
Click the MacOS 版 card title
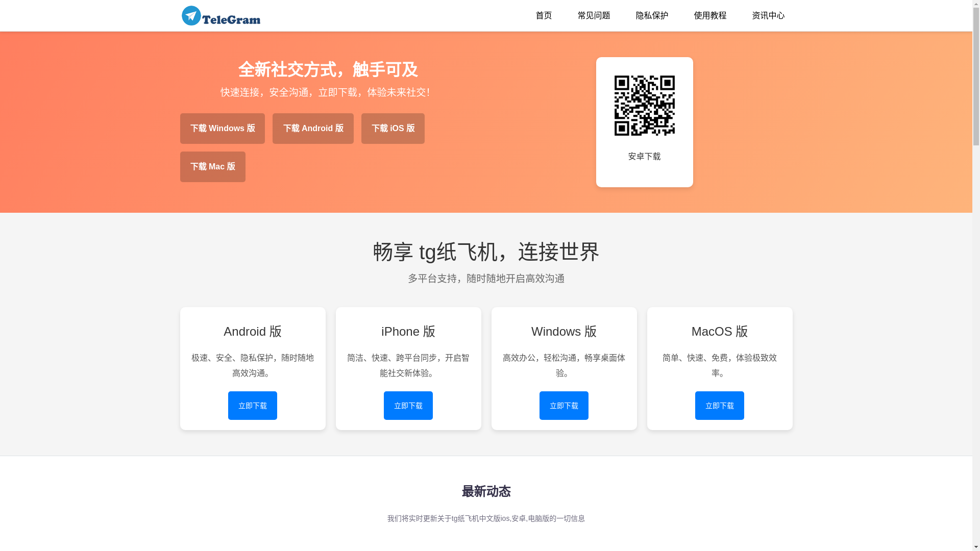(x=720, y=332)
